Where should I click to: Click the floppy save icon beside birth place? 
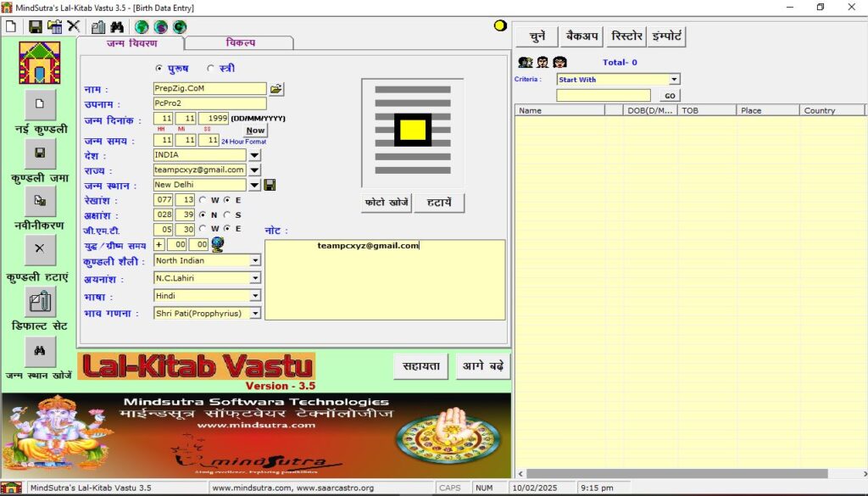[x=270, y=185]
